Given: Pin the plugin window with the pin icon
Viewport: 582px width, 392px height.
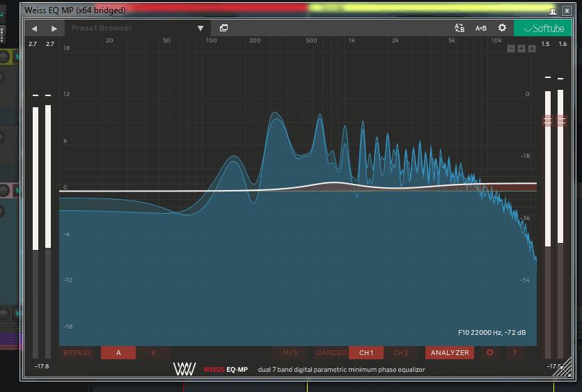Looking at the screenshot, I should coord(553,10).
